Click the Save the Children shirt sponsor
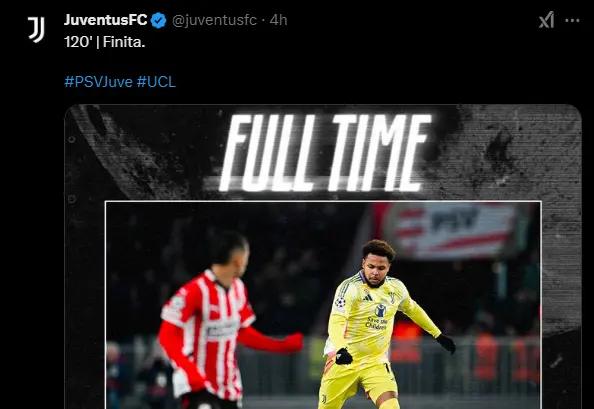The image size is (594, 409). [x=377, y=318]
